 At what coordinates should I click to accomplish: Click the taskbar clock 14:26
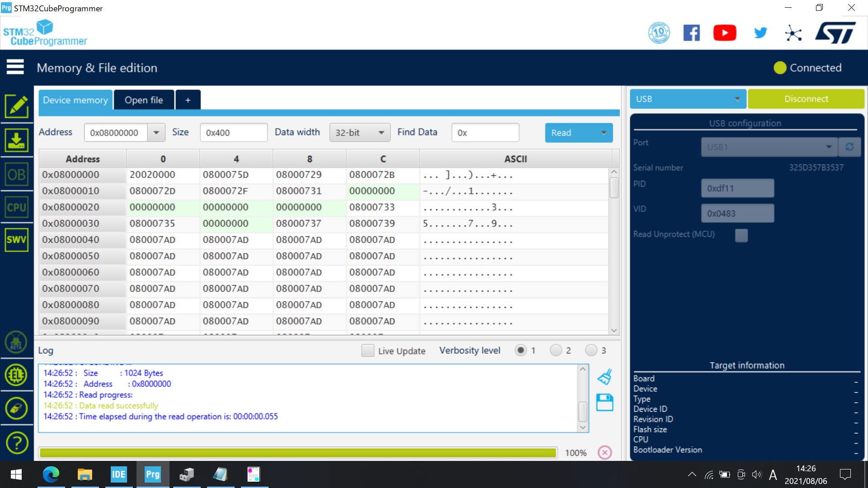pyautogui.click(x=806, y=469)
